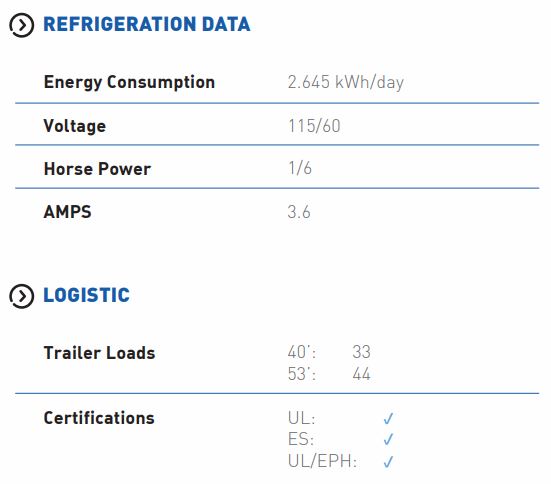Image resolution: width=551 pixels, height=484 pixels.
Task: Click the 53' trailer load value 44
Action: [x=362, y=374]
